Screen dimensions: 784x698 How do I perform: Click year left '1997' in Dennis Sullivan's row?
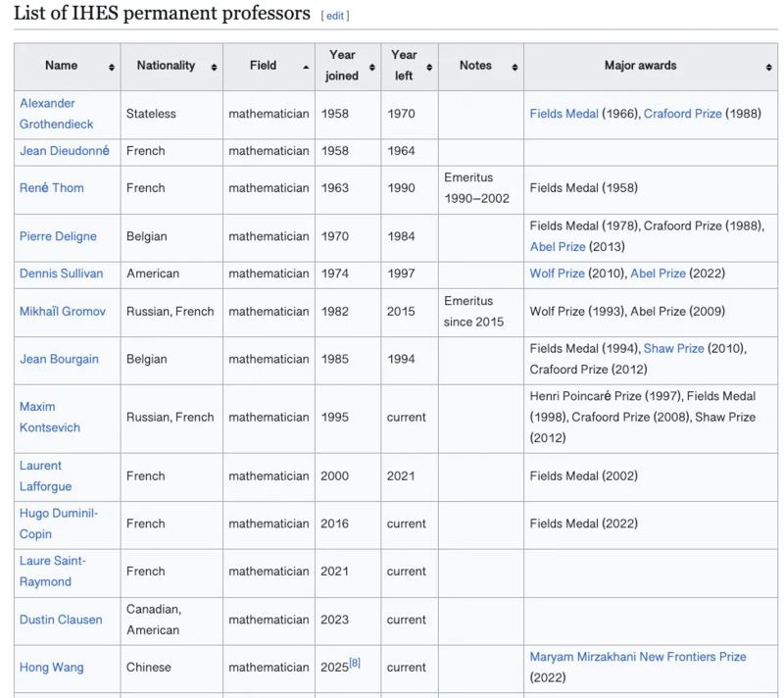(x=401, y=274)
